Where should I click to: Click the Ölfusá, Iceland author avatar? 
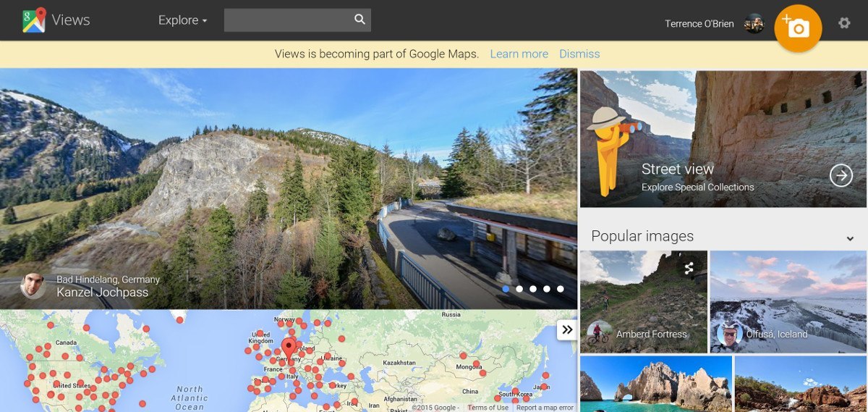pyautogui.click(x=729, y=334)
